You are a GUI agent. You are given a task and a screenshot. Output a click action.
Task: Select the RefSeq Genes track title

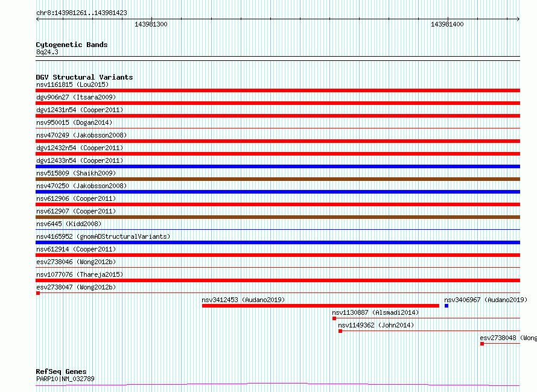tap(61, 371)
